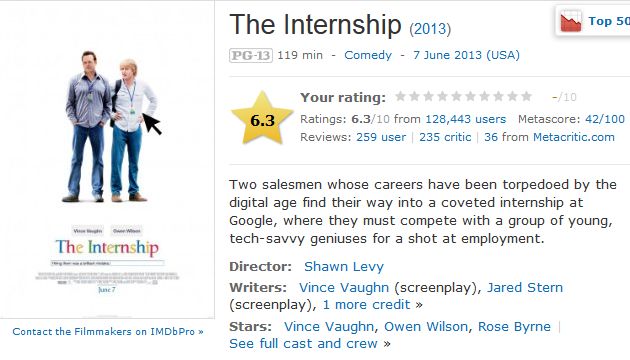Rate the movie five stars
Image resolution: width=630 pixels, height=360 pixels.
(x=456, y=96)
